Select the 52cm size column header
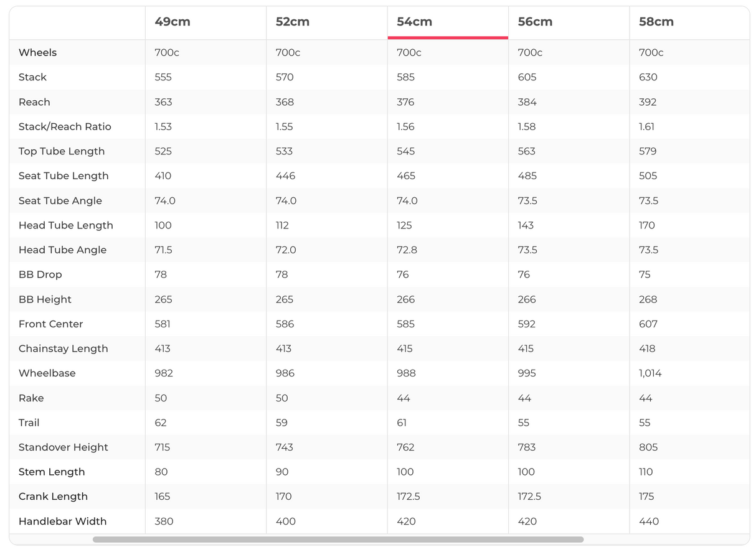The width and height of the screenshot is (756, 552). pyautogui.click(x=293, y=22)
